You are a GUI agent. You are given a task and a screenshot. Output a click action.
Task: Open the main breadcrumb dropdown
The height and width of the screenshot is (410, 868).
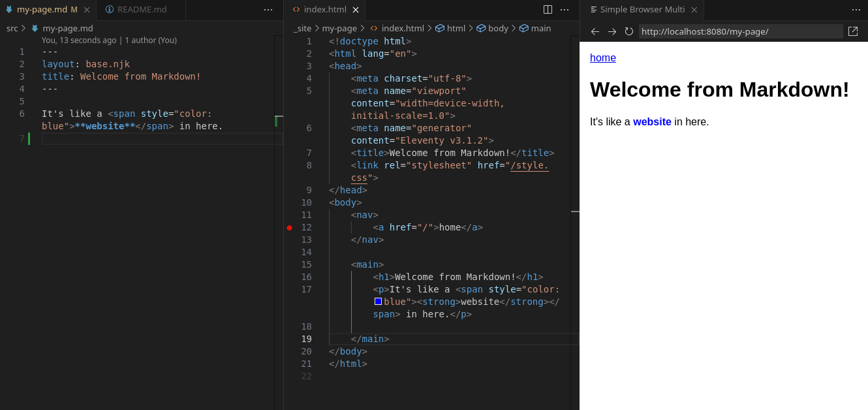540,29
